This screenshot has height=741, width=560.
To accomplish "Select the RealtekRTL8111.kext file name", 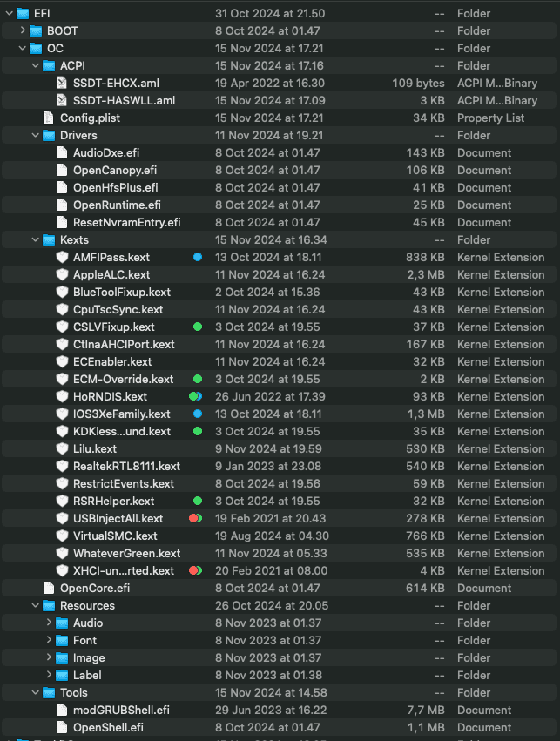I will tap(126, 467).
